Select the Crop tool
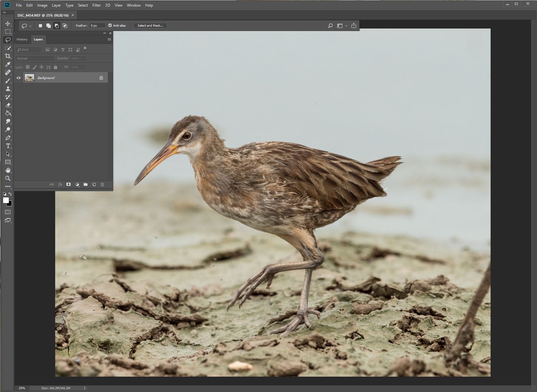The width and height of the screenshot is (537, 392). pyautogui.click(x=8, y=56)
